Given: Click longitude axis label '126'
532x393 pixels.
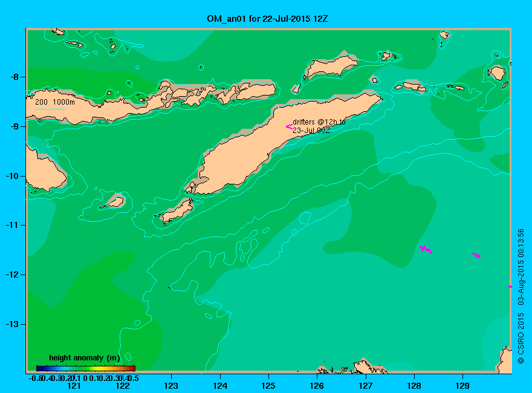Looking at the screenshot, I should click(317, 386).
